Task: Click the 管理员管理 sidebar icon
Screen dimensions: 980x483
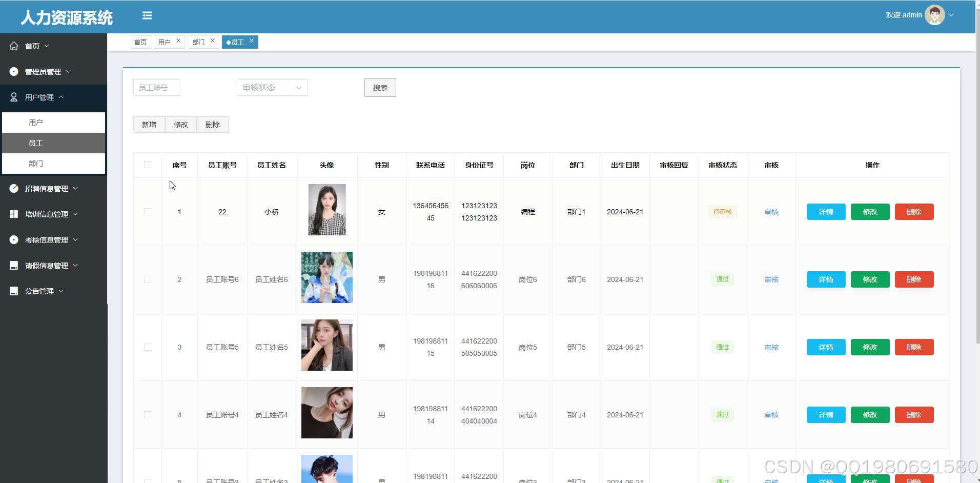Action: [14, 72]
